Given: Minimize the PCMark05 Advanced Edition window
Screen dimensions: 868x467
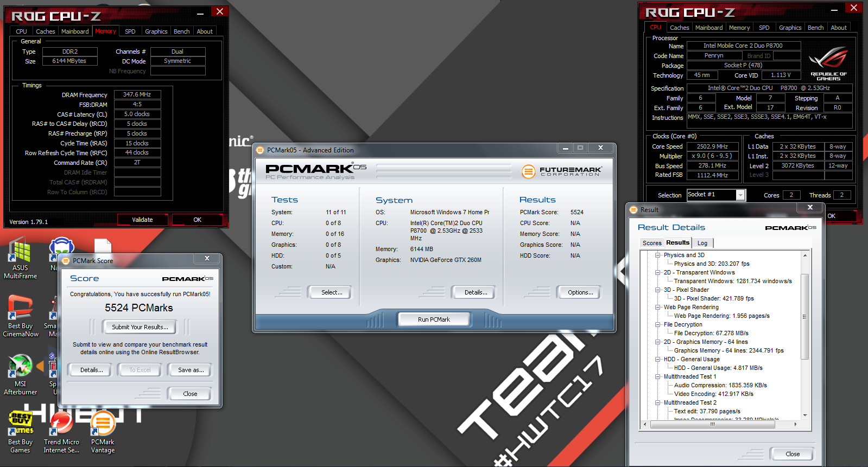Looking at the screenshot, I should (x=566, y=148).
